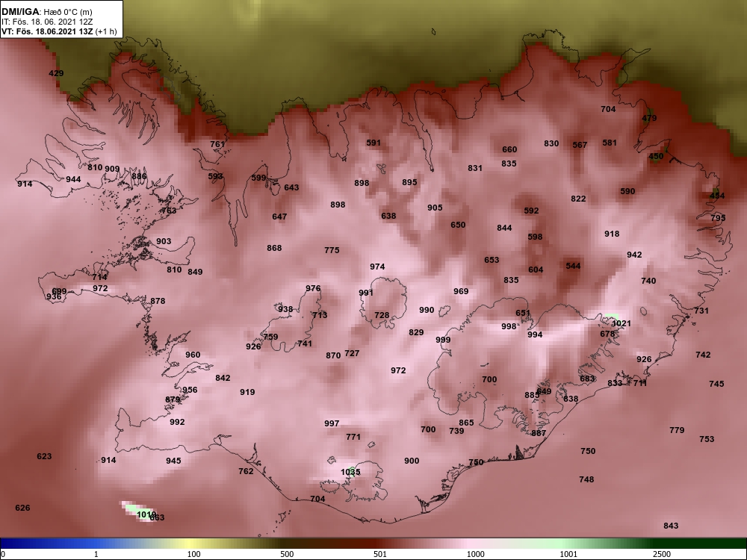Click the yellow section of the color scale

188,544
